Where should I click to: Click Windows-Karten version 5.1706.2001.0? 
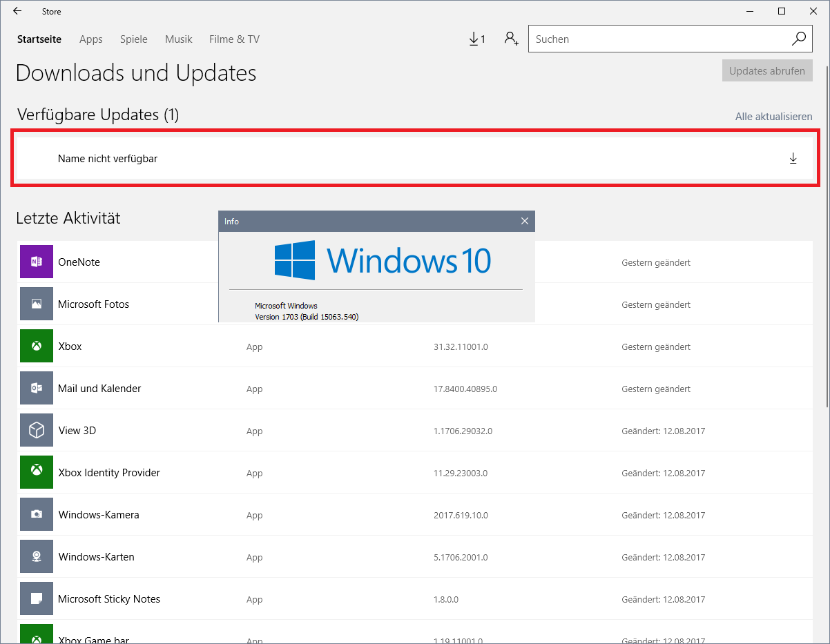point(461,558)
